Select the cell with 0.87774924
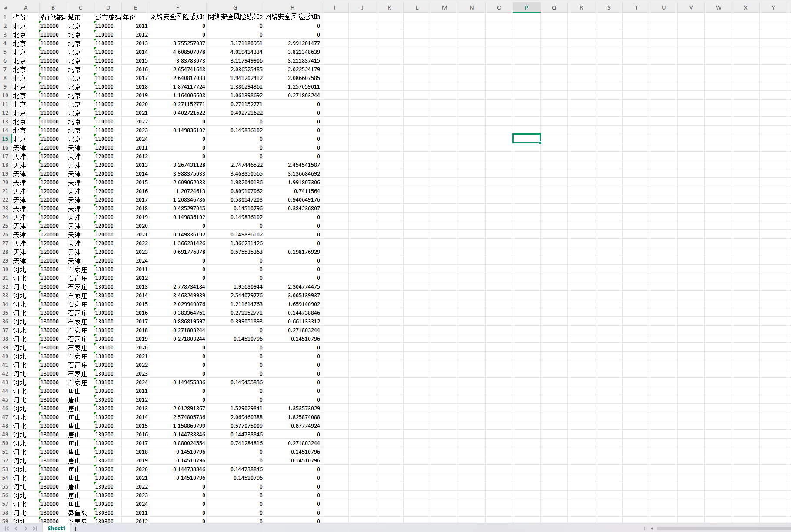 click(292, 426)
